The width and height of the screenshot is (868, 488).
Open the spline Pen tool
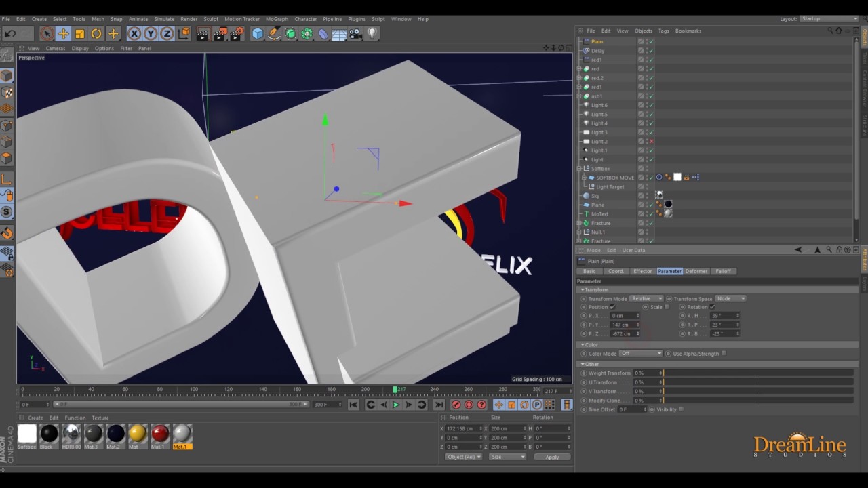coord(274,33)
